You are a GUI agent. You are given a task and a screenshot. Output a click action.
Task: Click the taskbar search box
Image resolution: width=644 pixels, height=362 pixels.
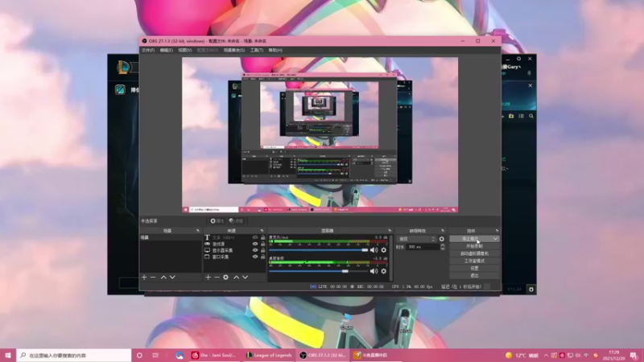click(74, 356)
